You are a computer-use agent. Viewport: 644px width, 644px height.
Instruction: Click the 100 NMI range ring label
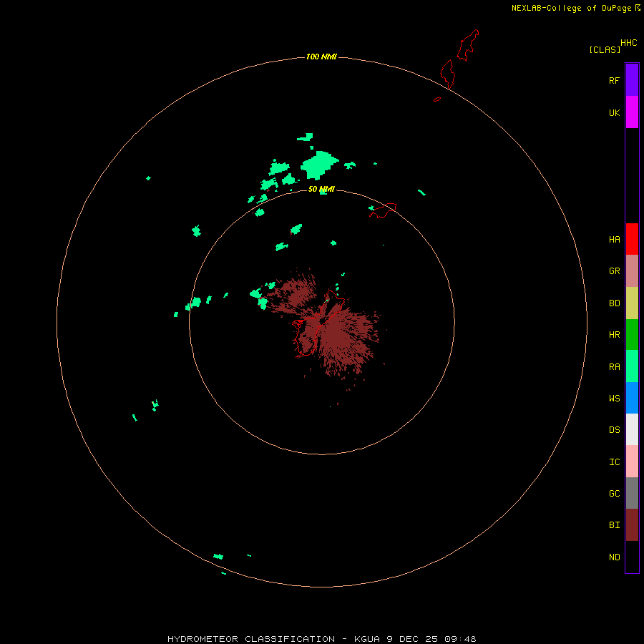click(x=321, y=57)
